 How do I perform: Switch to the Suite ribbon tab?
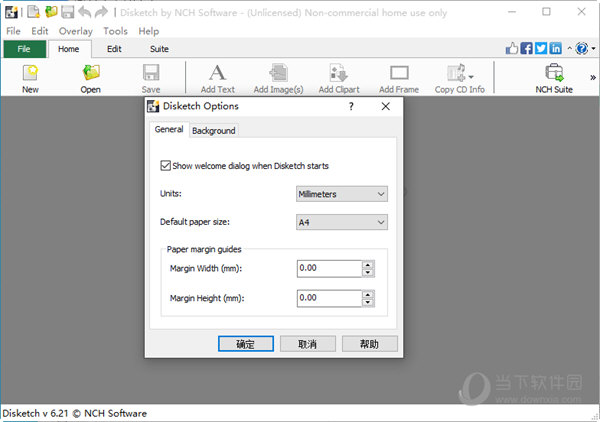[x=159, y=49]
